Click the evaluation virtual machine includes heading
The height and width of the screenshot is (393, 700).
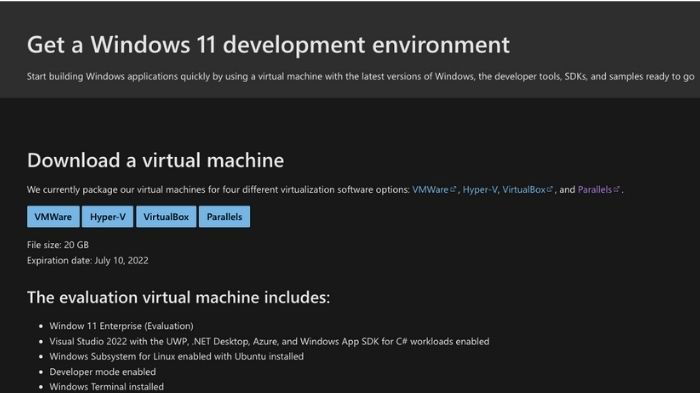[179, 297]
